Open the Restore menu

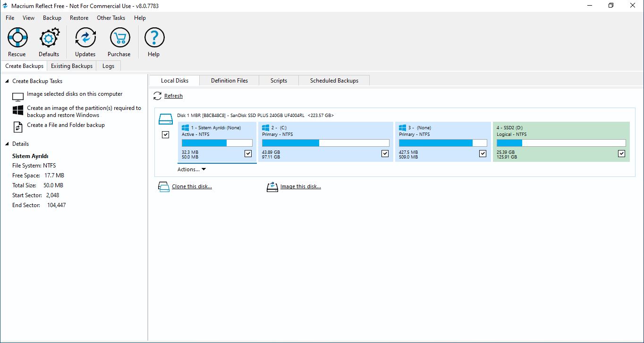79,18
